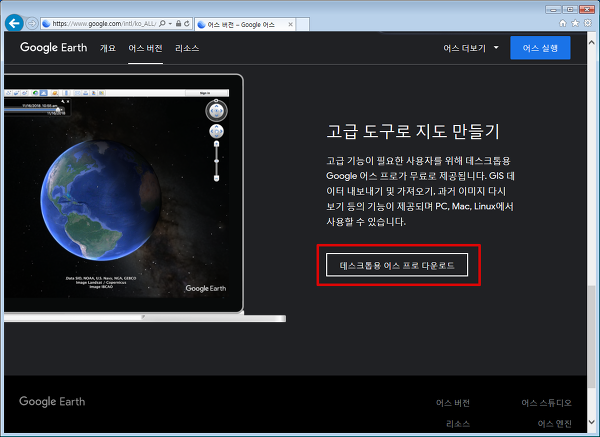Viewport: 600px width, 437px height.
Task: Open the browser tools gear icon
Action: 588,23
